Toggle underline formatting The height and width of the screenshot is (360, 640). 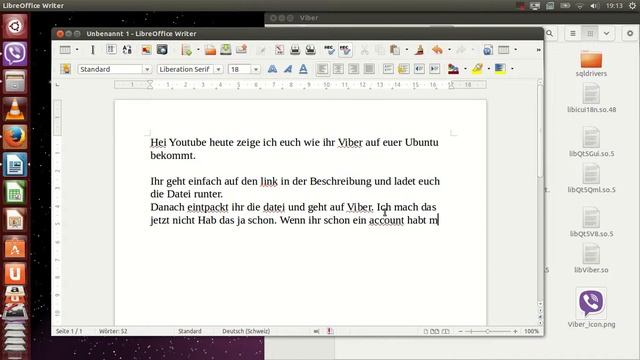point(303,69)
